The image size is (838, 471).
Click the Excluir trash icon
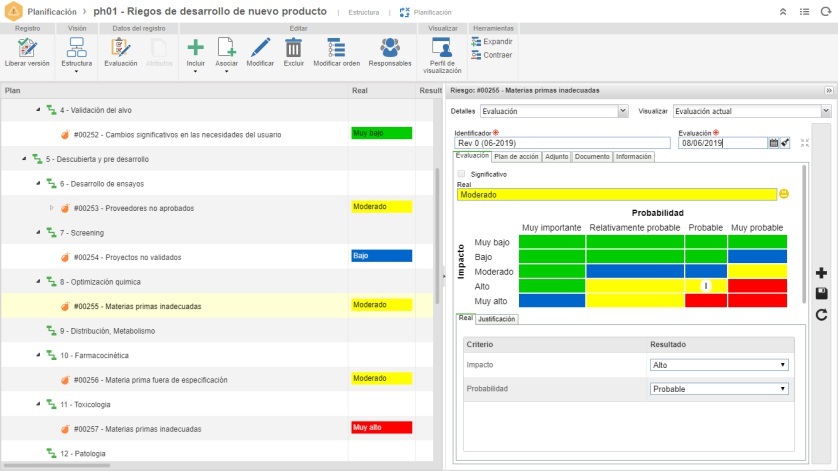pyautogui.click(x=293, y=48)
